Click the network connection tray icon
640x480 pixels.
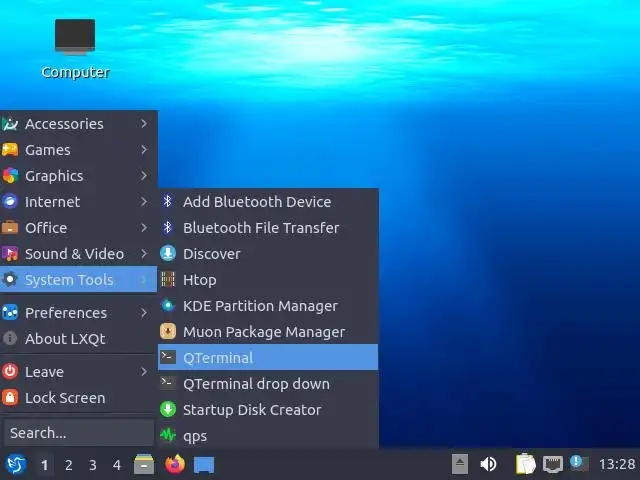(x=553, y=464)
